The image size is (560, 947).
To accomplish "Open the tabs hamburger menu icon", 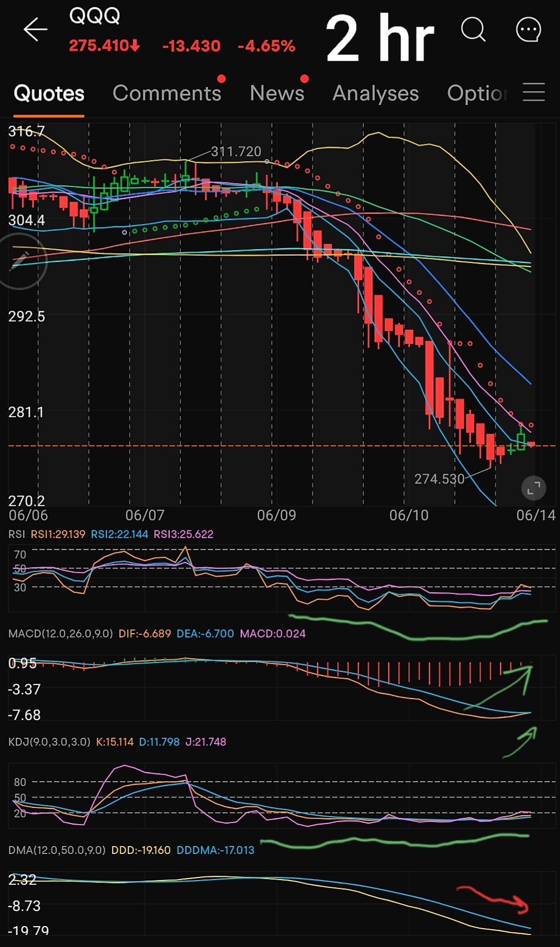I will (x=534, y=92).
